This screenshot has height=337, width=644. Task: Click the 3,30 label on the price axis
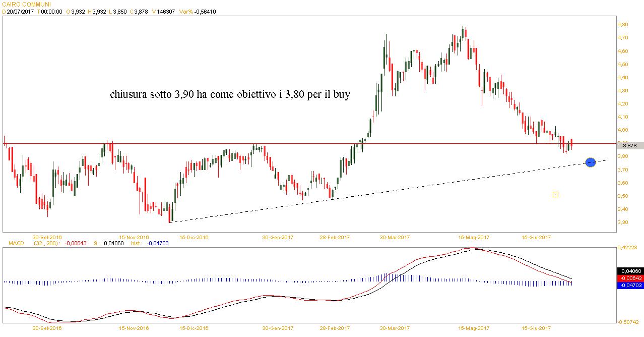622,222
